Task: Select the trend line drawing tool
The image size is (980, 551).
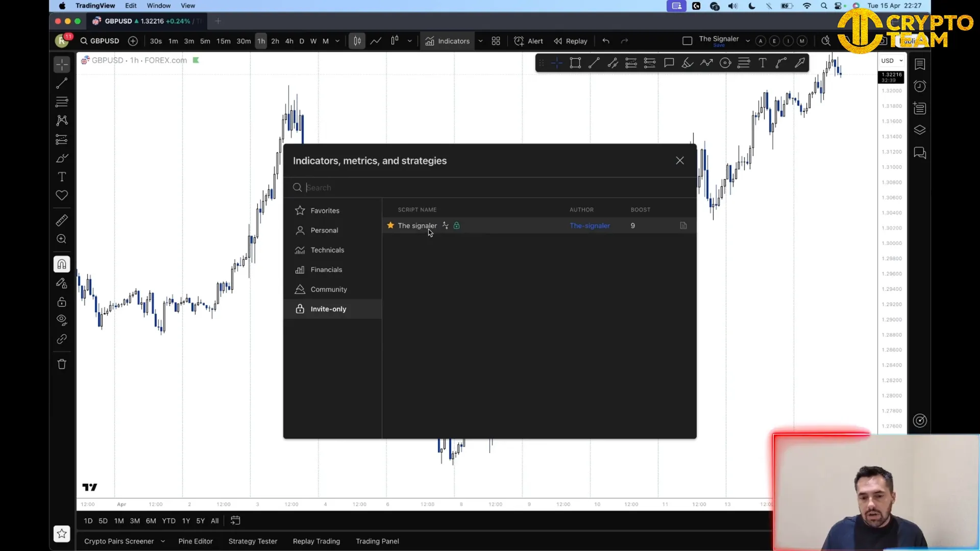Action: [x=62, y=83]
